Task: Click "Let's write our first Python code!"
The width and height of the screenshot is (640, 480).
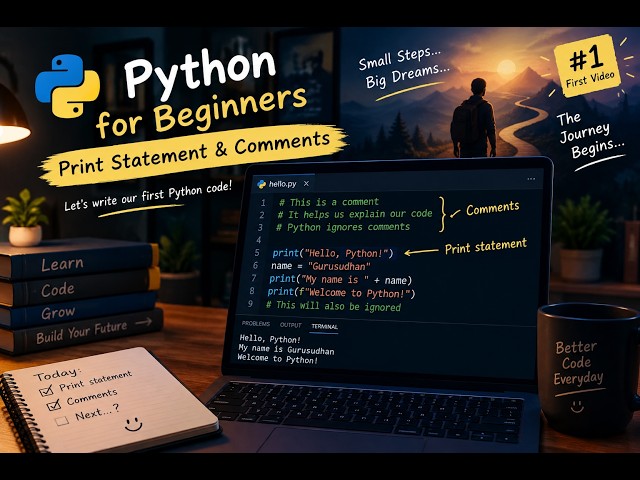Action: [x=148, y=196]
